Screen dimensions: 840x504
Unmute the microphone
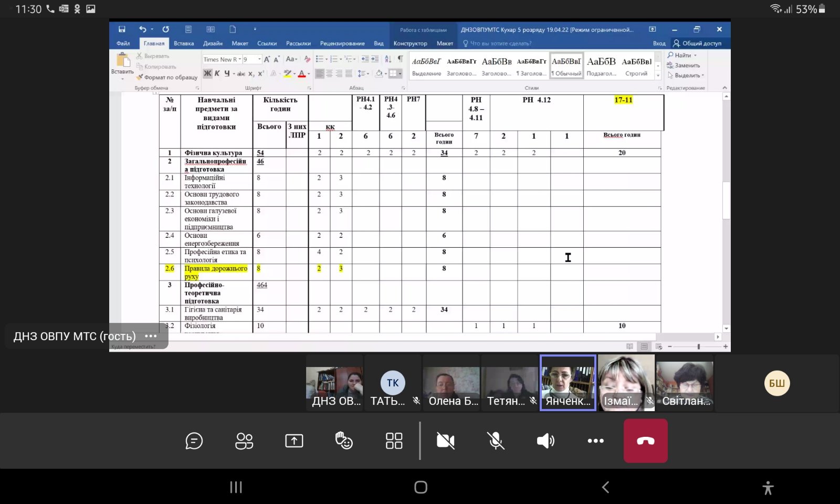coord(496,441)
